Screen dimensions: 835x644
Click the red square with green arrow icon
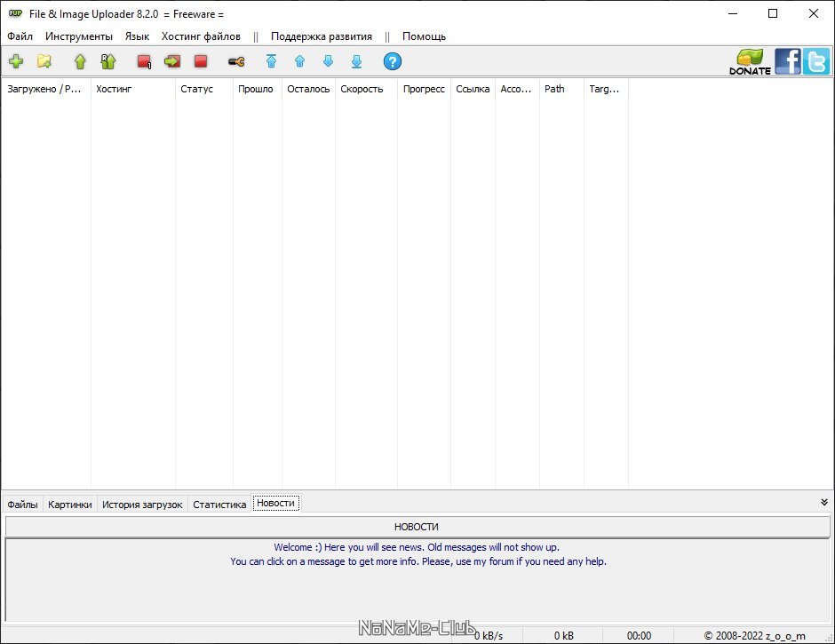pos(172,62)
